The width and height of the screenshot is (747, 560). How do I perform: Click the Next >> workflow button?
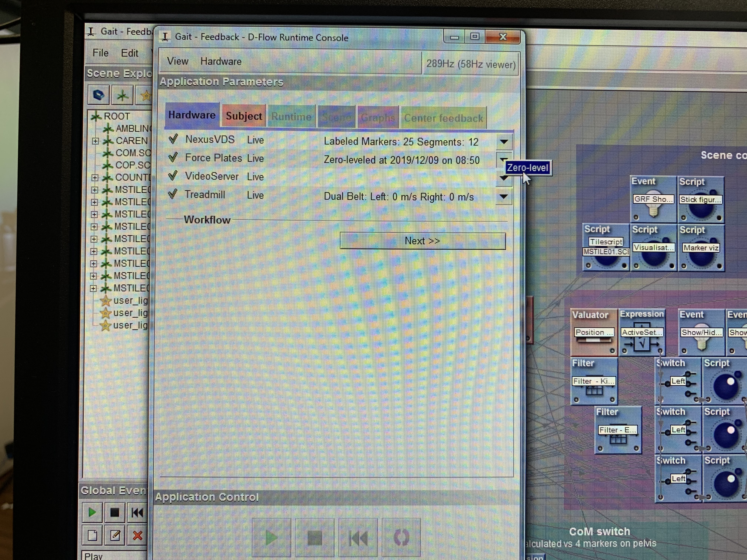pyautogui.click(x=422, y=241)
